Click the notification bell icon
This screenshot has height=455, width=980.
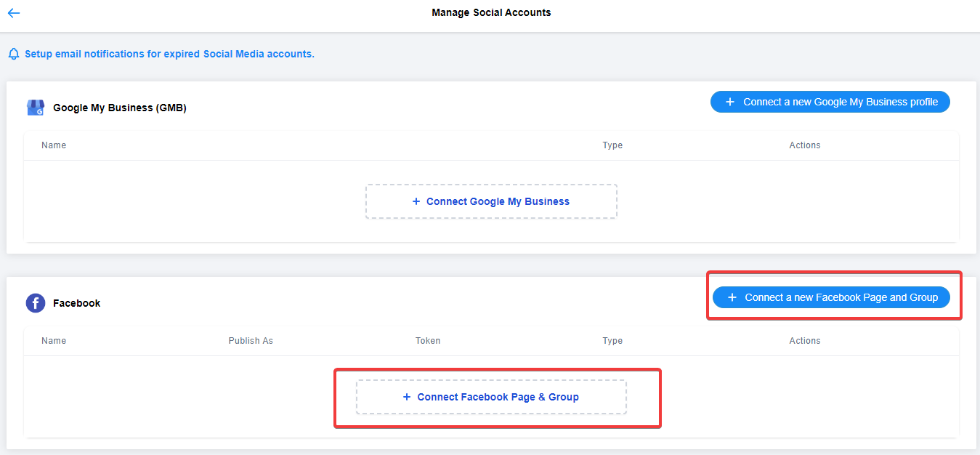click(14, 55)
